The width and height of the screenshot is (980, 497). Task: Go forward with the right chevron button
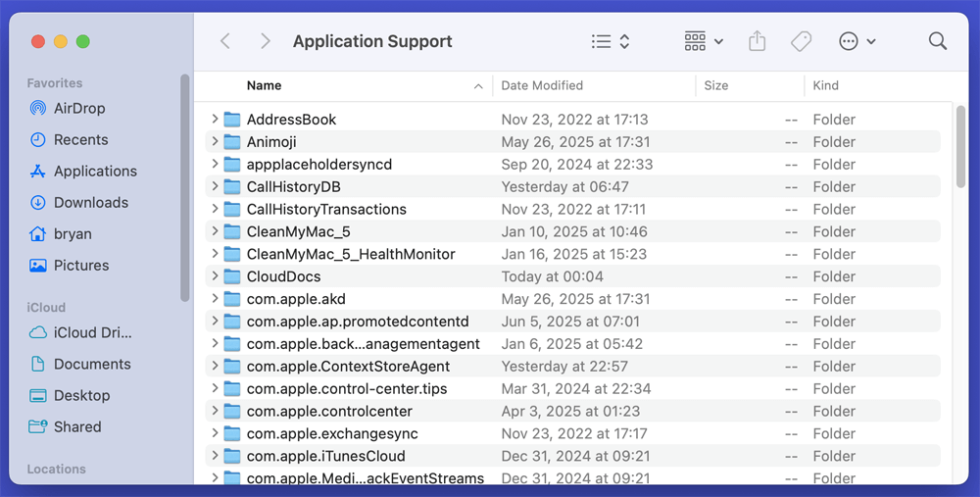point(266,41)
